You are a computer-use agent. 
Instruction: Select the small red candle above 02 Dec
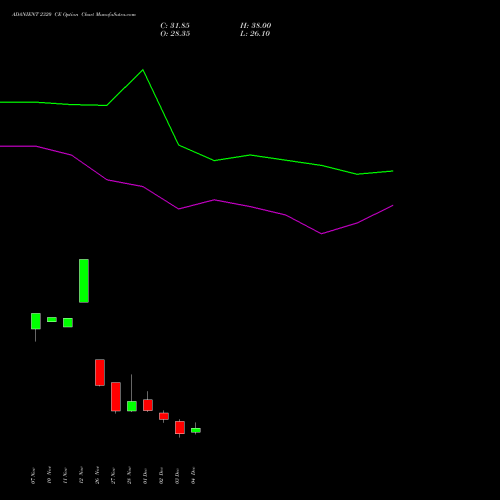(x=164, y=416)
